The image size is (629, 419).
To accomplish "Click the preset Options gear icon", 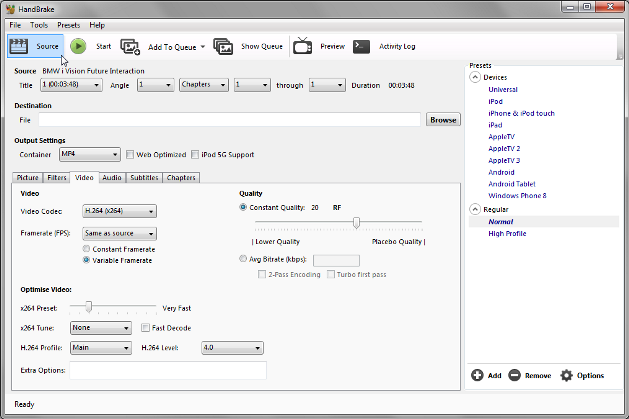I will point(566,375).
